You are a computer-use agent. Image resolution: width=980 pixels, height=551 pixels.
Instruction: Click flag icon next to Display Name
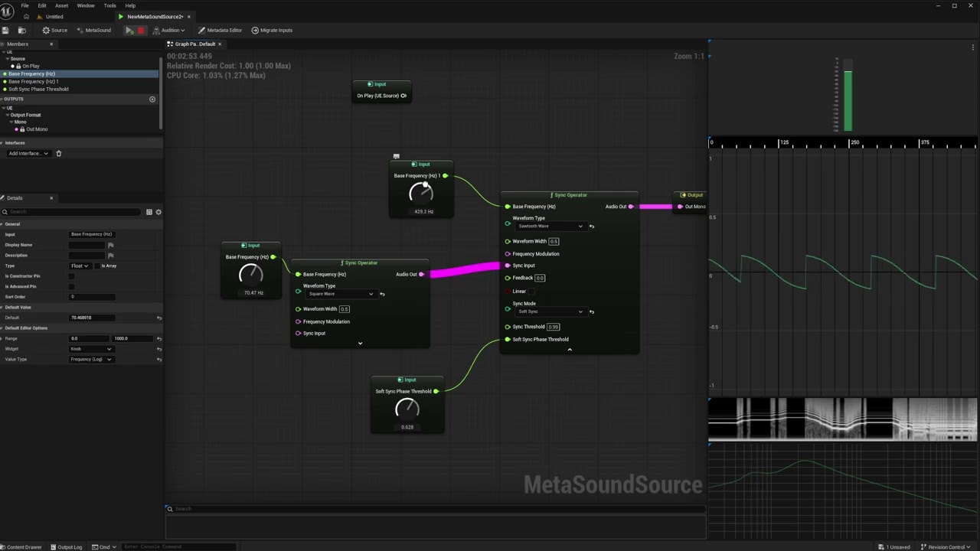click(x=111, y=245)
